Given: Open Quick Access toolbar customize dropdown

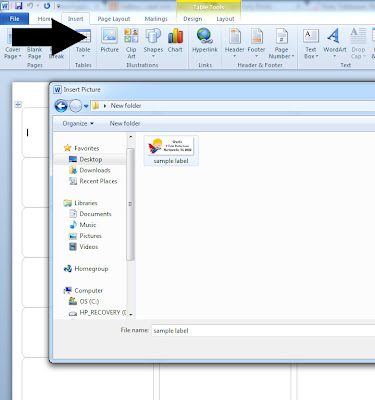Looking at the screenshot, I should [58, 6].
